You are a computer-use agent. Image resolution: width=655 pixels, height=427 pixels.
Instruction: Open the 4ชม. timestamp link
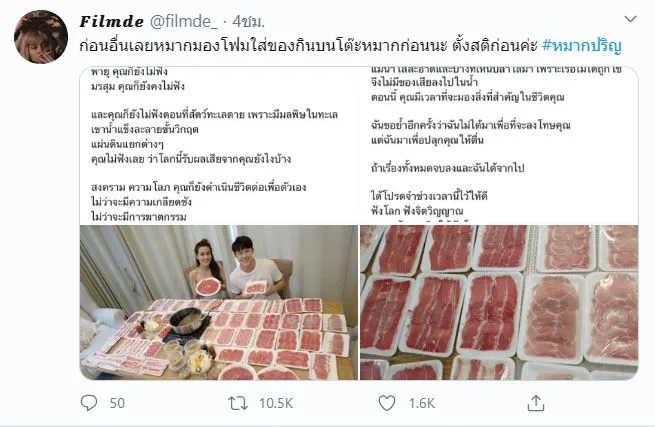pyautogui.click(x=249, y=21)
